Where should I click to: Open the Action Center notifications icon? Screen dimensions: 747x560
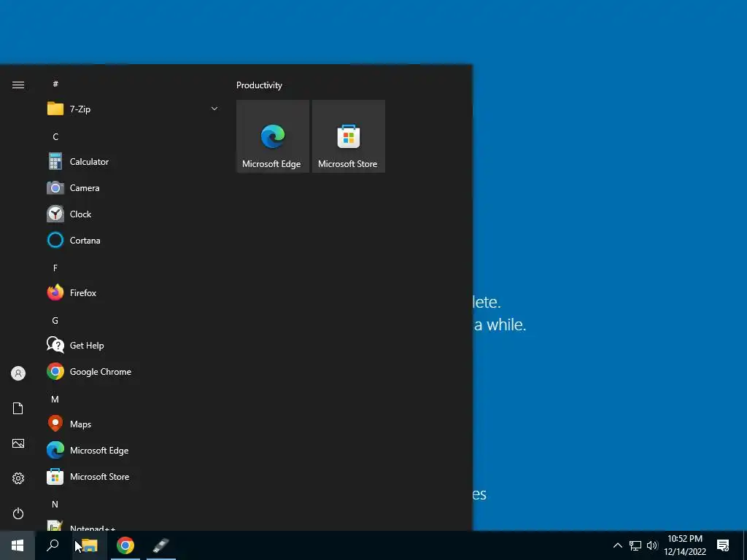(x=723, y=545)
